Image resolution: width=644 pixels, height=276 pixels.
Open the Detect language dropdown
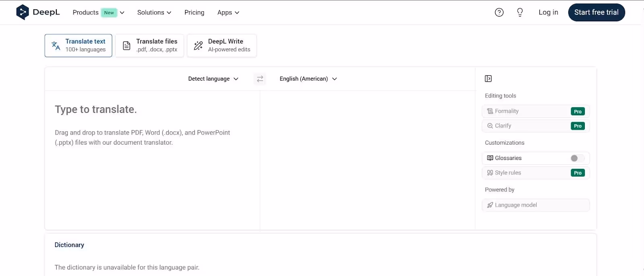[213, 79]
